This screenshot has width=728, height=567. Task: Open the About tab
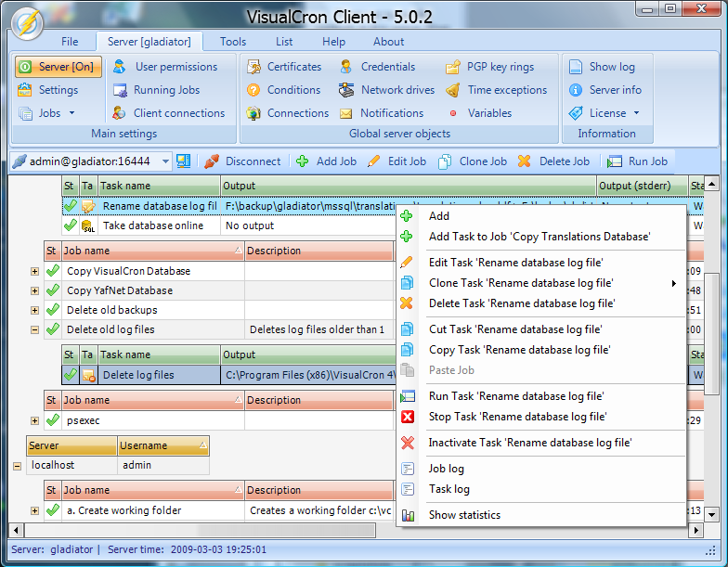click(x=388, y=41)
